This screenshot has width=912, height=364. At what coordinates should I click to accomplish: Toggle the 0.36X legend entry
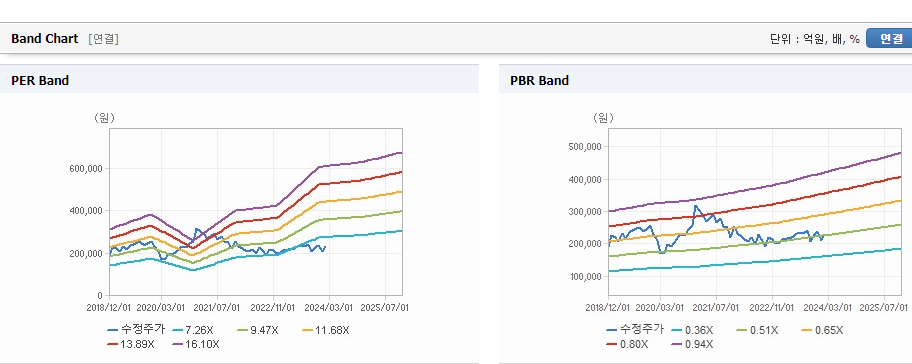pos(691,330)
